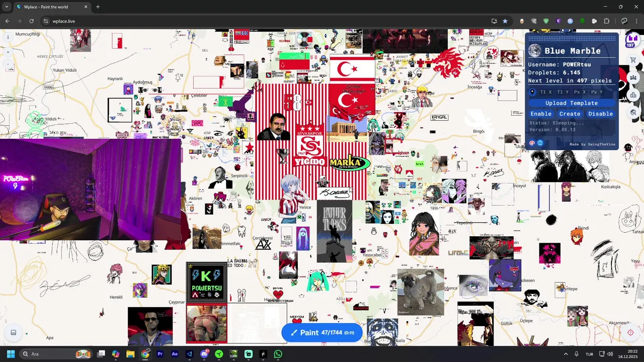Image resolution: width=644 pixels, height=362 pixels.
Task: Click the Made by SwingTheVine text
Action: pyautogui.click(x=592, y=144)
